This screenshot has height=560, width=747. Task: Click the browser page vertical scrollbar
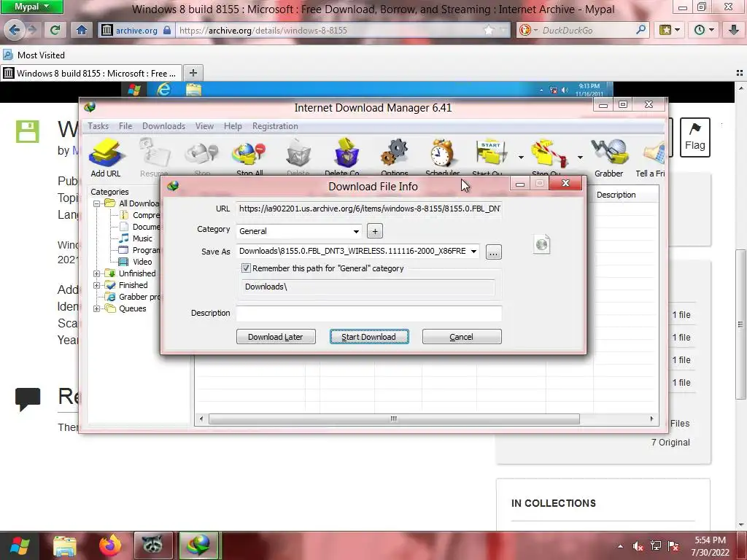click(740, 324)
